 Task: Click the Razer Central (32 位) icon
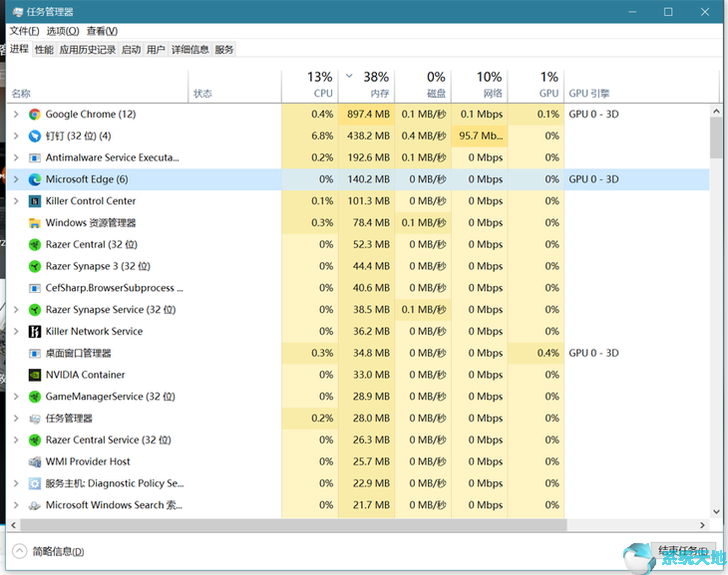pyautogui.click(x=34, y=244)
